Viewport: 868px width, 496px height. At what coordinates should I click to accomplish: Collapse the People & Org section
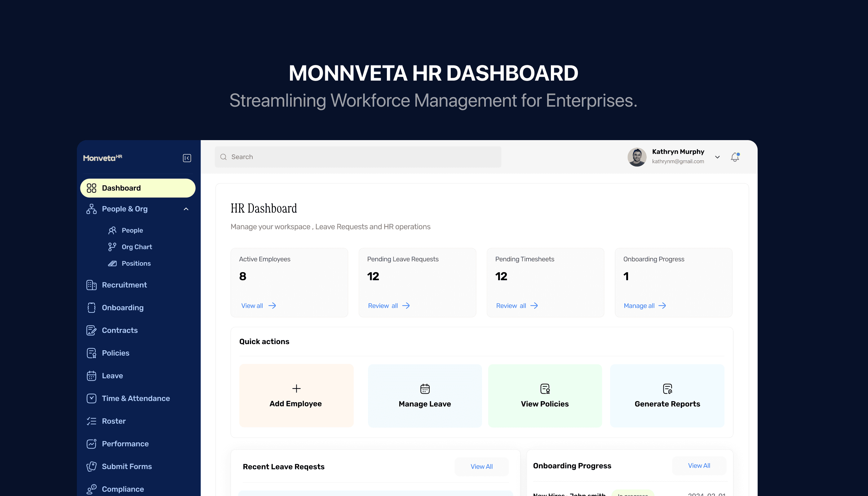point(186,209)
